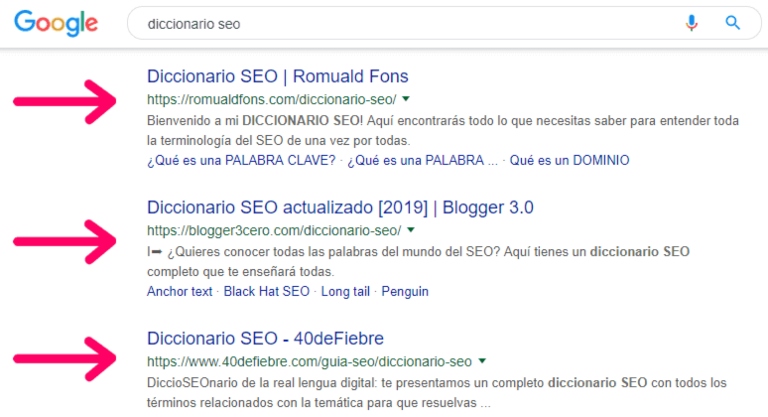Click the snippet starting '¿Quieres conocer todas las palabras'

418,261
